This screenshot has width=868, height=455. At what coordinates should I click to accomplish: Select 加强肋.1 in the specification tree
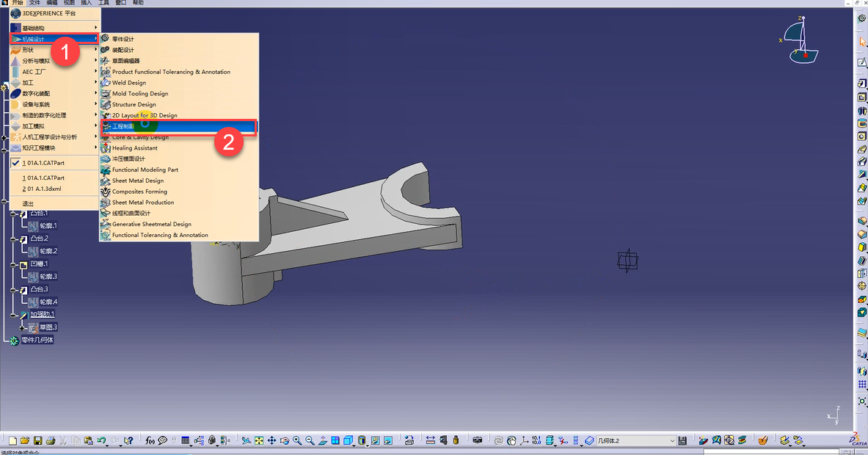[43, 314]
